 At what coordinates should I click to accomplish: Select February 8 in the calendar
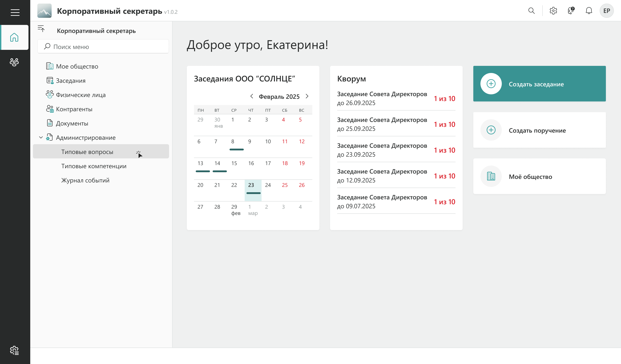tap(233, 142)
